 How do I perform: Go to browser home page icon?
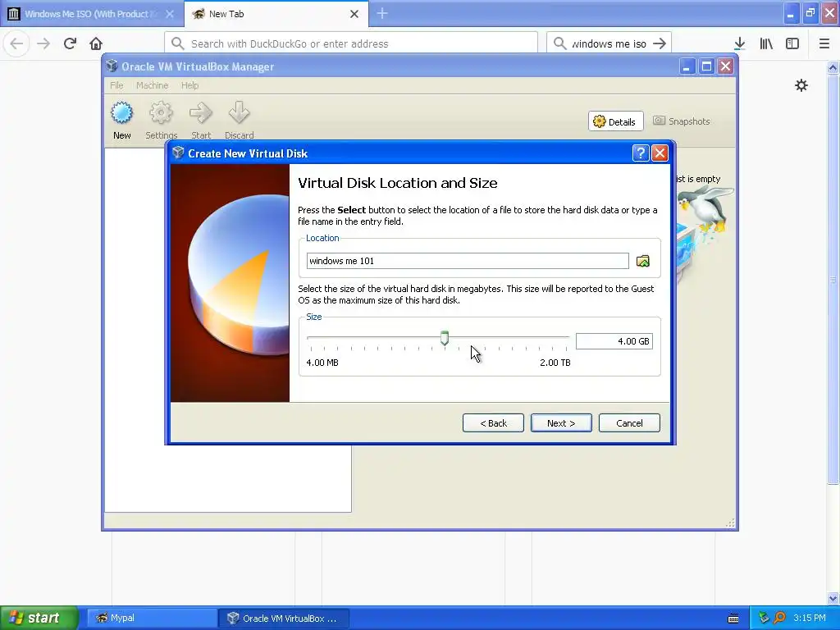pos(96,43)
